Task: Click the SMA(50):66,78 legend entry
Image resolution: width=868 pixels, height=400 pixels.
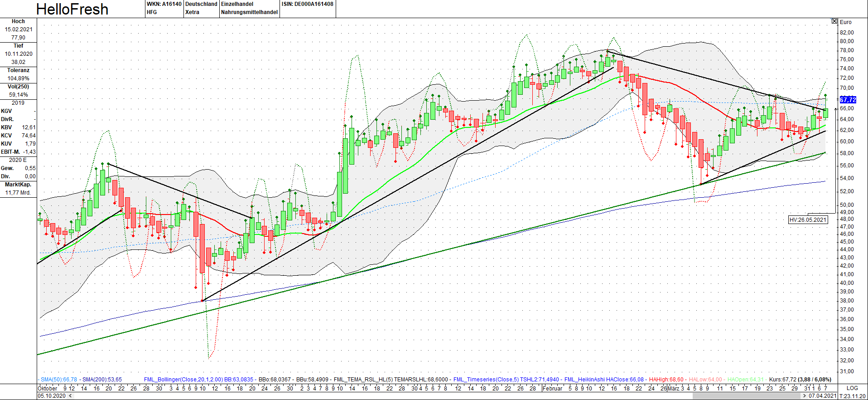Action: tap(58, 380)
